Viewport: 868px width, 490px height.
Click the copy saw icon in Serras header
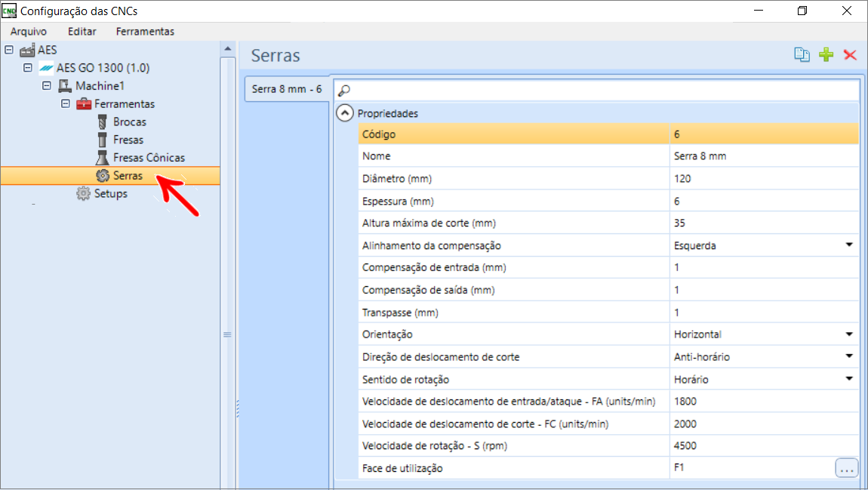point(802,54)
